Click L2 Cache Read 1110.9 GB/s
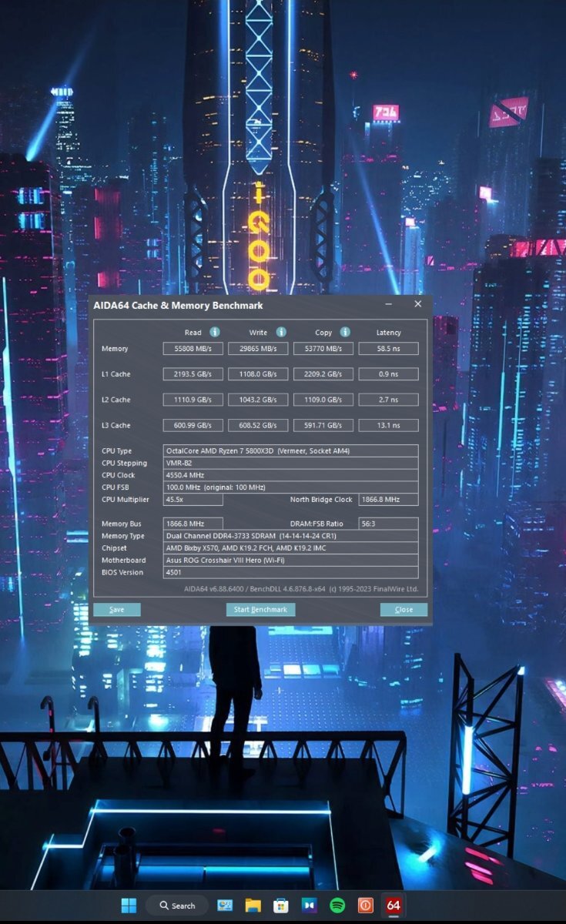 pyautogui.click(x=193, y=400)
